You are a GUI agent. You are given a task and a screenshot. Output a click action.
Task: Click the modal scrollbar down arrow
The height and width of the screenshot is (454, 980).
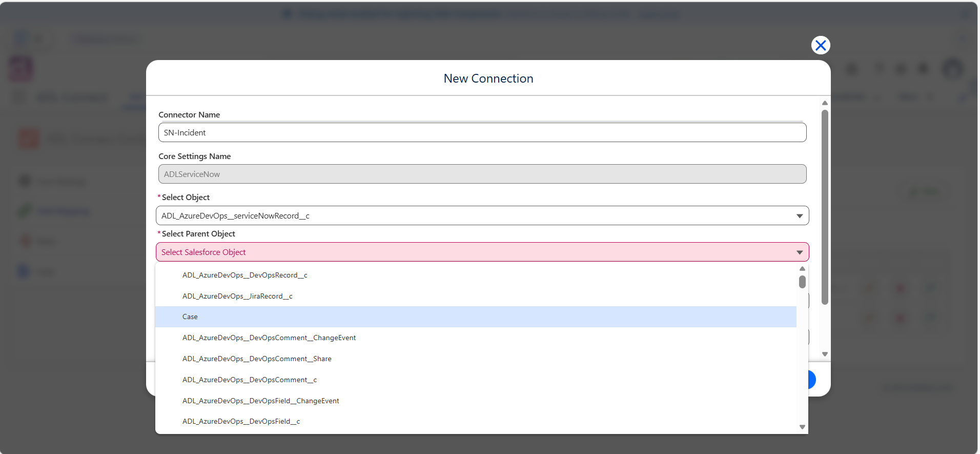(x=825, y=354)
